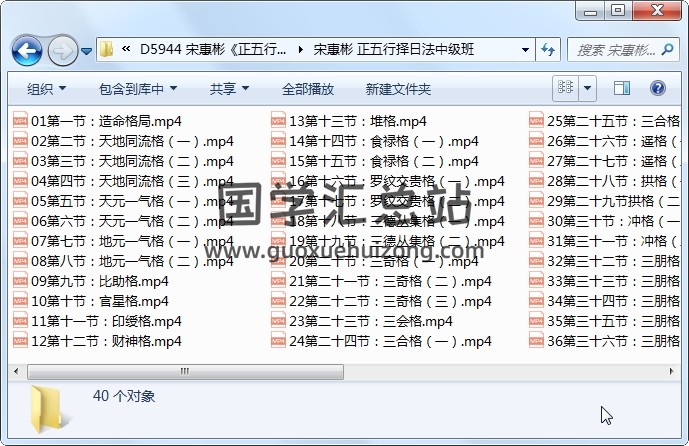The width and height of the screenshot is (689, 446).
Task: Select MP4 icon of 09第九节：比助格
Action: coord(20,281)
